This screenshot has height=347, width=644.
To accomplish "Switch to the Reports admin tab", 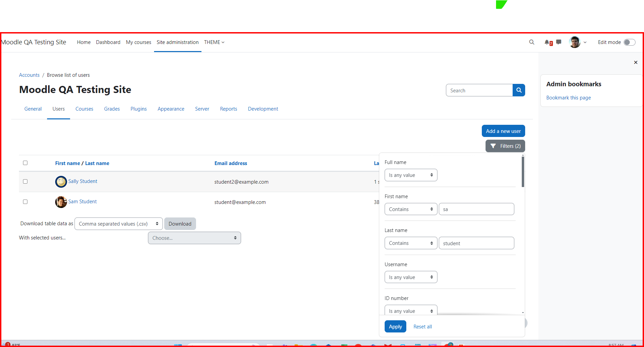I will tap(229, 109).
